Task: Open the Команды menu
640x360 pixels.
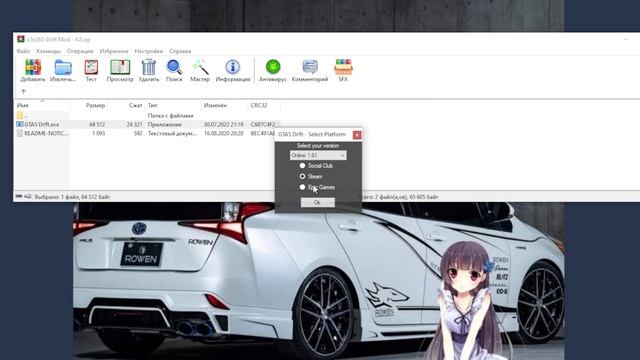Action: click(x=49, y=51)
